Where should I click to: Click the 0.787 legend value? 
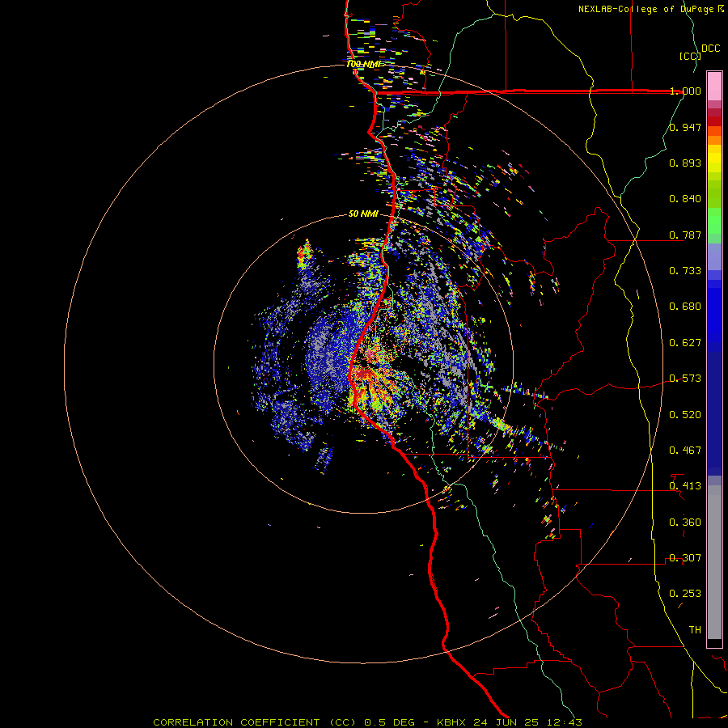tap(685, 235)
